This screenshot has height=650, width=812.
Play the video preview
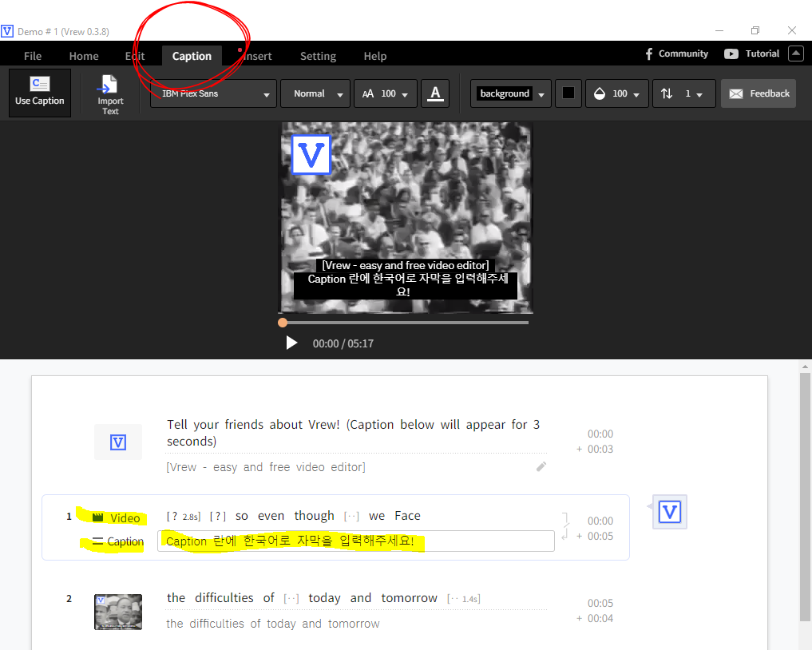291,343
